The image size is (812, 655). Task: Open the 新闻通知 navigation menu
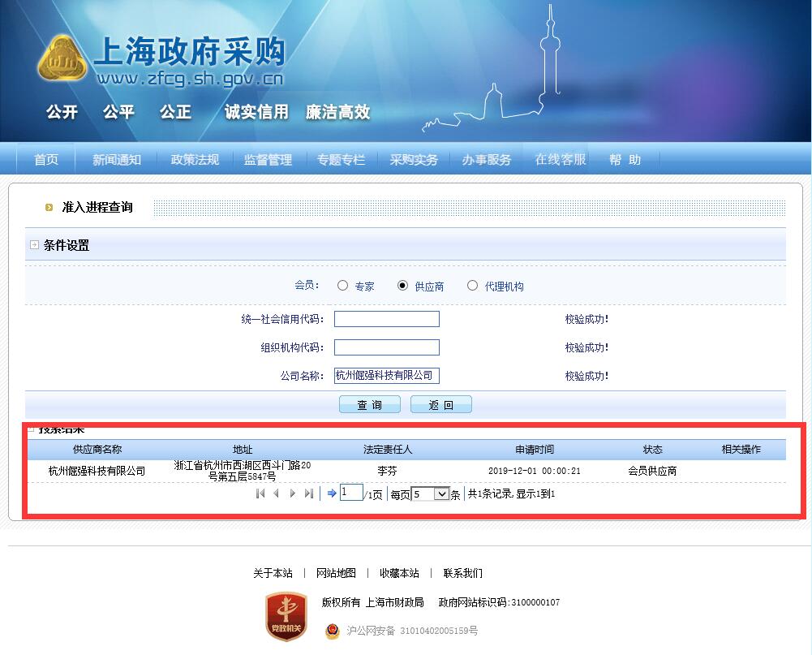click(116, 160)
